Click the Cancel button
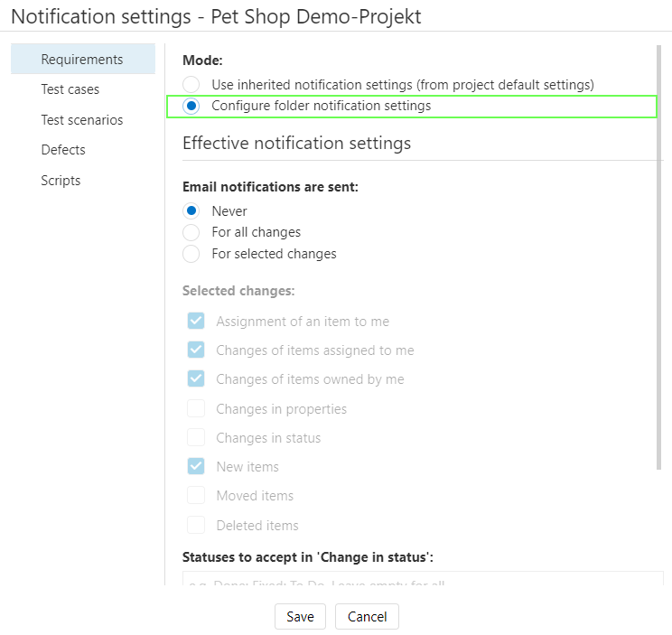 pyautogui.click(x=367, y=617)
